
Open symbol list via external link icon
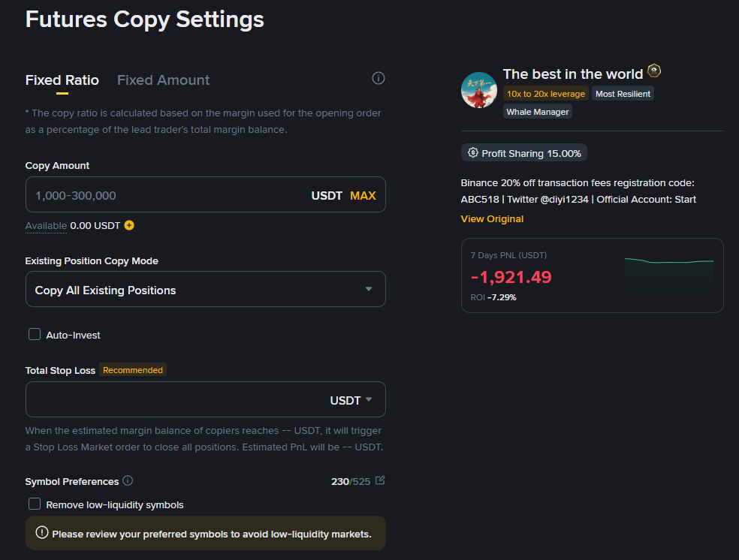click(379, 480)
